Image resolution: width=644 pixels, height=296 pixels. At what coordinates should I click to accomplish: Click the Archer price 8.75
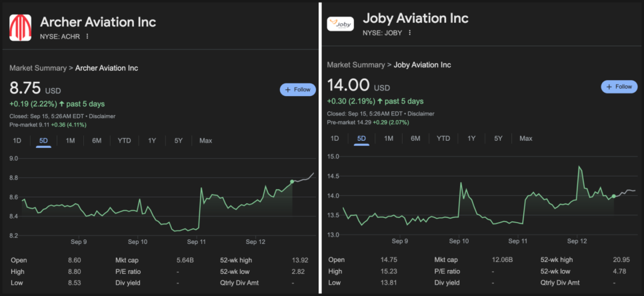click(25, 88)
